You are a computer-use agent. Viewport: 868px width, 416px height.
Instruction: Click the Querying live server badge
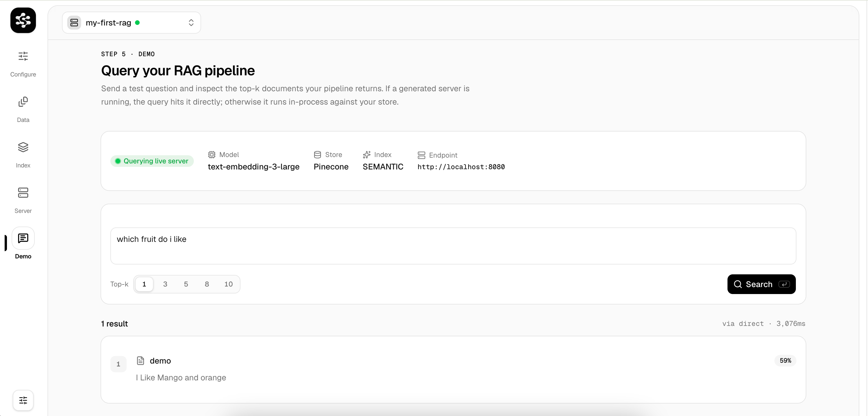tap(152, 161)
